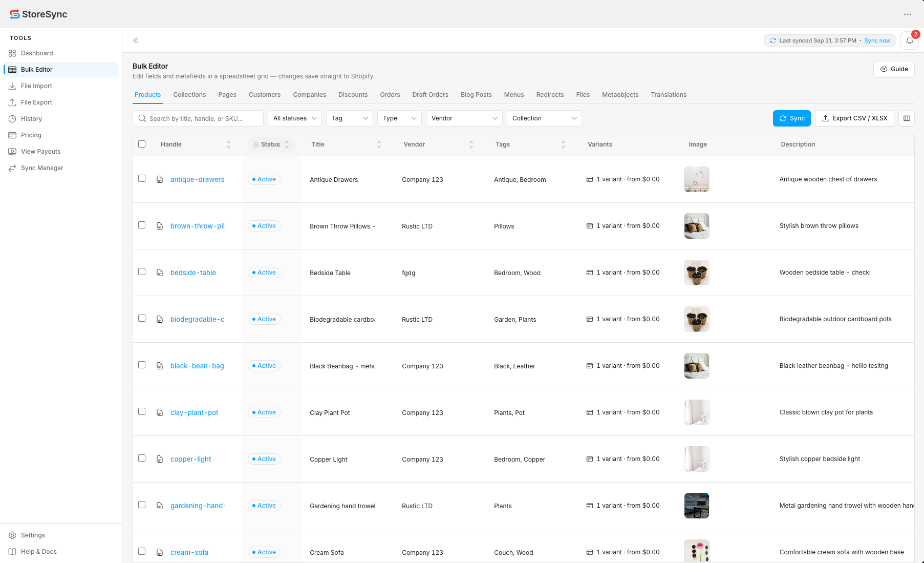Click the Pricing card icon
Viewport: 924px width, 563px height.
(x=12, y=135)
